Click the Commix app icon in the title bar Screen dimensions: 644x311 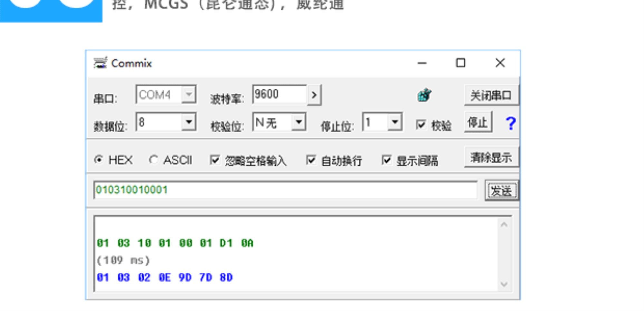[100, 63]
